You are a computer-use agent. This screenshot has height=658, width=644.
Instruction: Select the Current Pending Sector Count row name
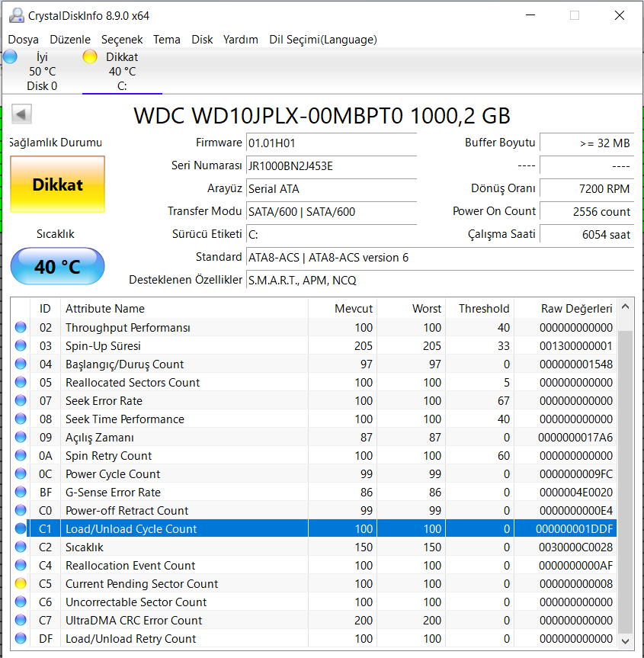(142, 584)
